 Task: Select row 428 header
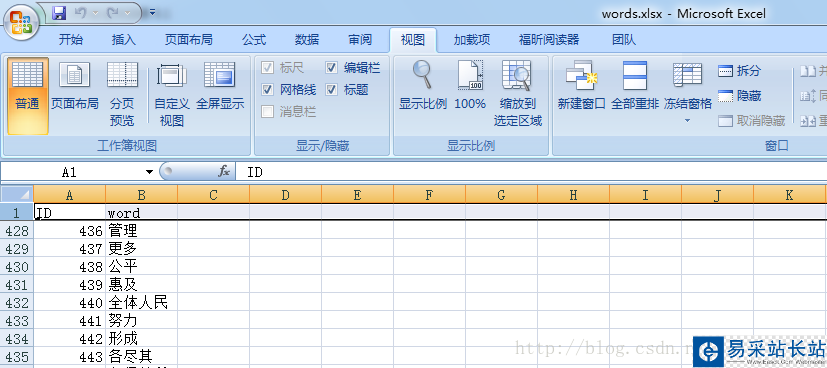[17, 230]
